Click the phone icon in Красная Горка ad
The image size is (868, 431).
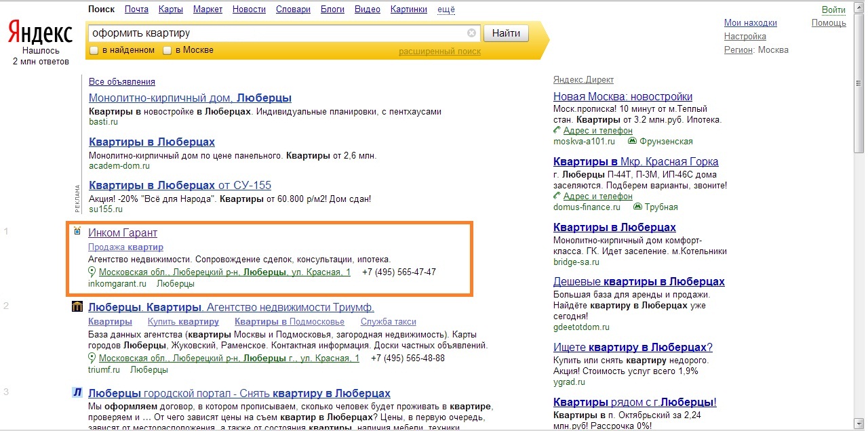557,196
